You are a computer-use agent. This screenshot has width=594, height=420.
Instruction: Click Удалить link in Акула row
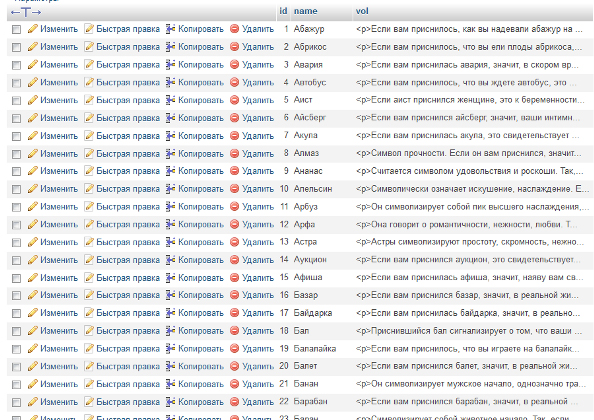pyautogui.click(x=258, y=136)
